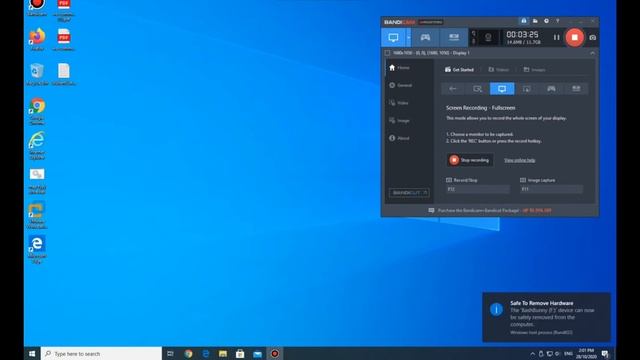Screen dimensions: 640x360
Task: Choose the HDMI device icon in mode row
Action: click(x=576, y=89)
